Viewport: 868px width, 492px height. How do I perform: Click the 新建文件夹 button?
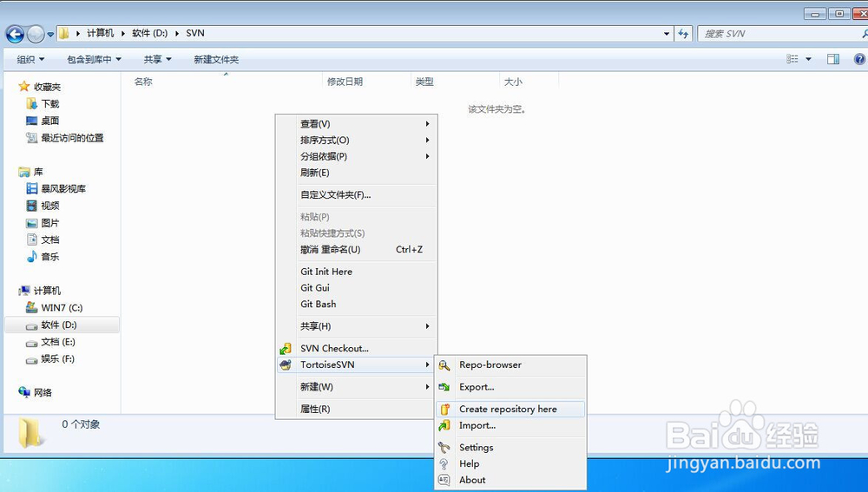(216, 59)
